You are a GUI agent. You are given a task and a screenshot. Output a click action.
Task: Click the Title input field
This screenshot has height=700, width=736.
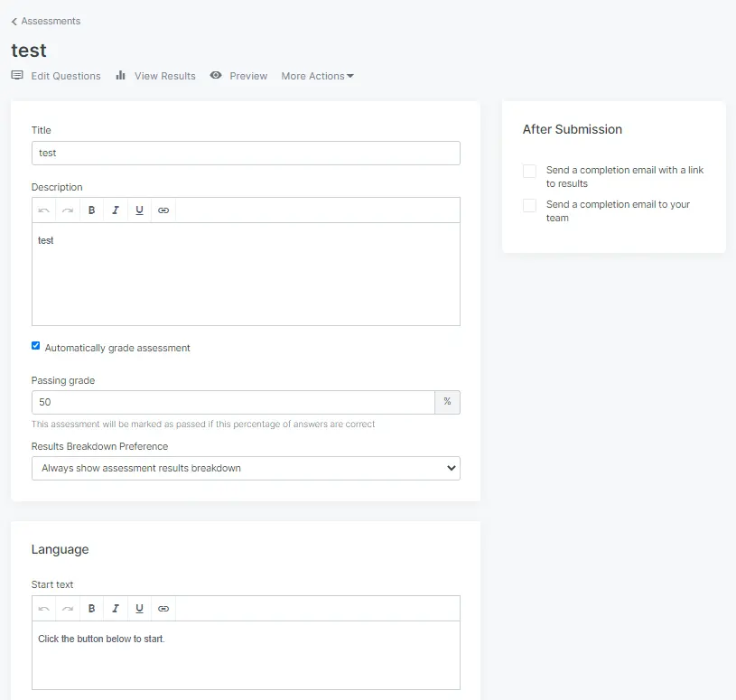[x=246, y=153]
